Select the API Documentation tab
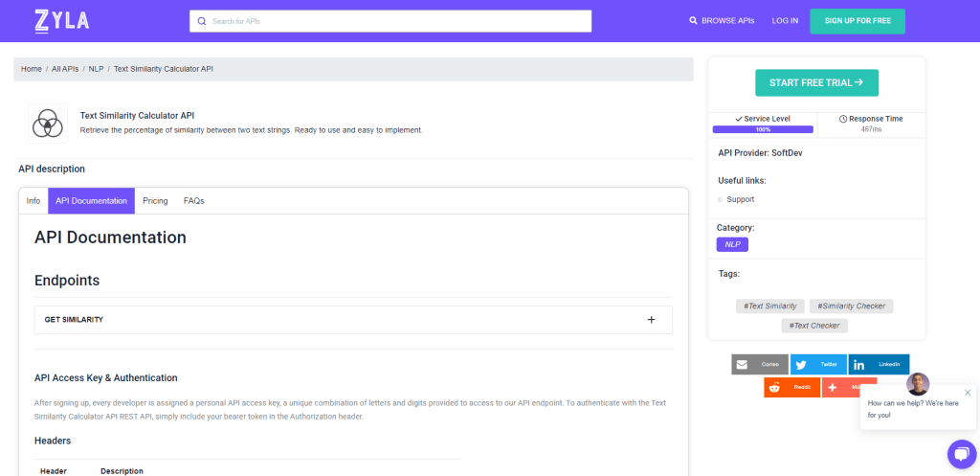 [x=91, y=201]
